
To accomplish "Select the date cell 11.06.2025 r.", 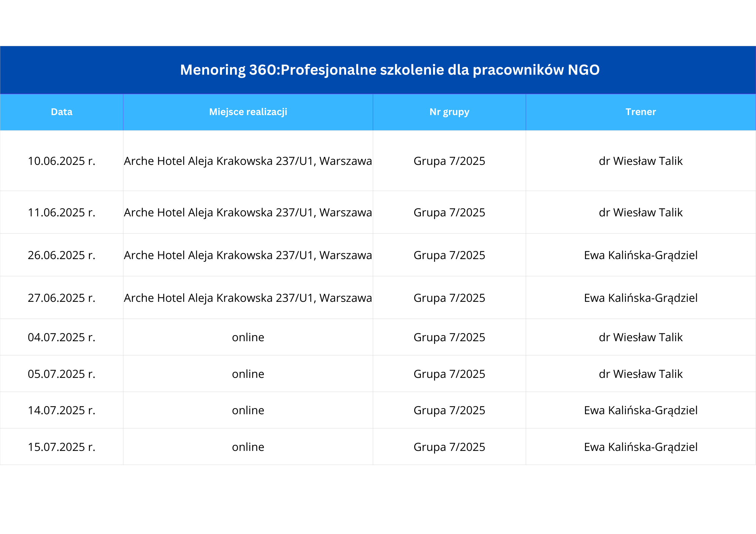I will click(x=62, y=213).
